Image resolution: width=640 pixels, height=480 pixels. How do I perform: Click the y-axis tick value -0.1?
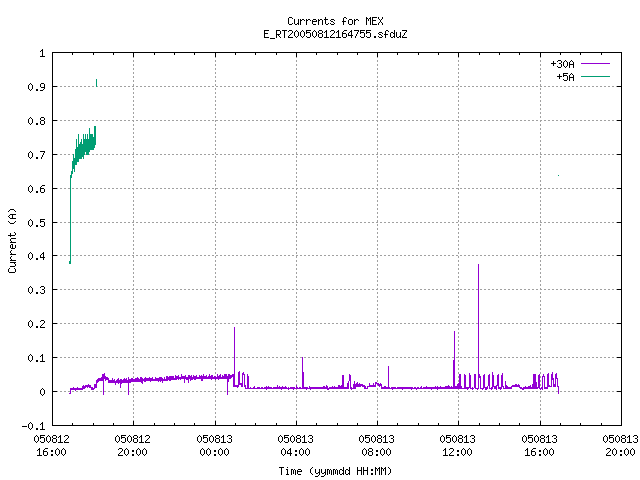coord(33,426)
